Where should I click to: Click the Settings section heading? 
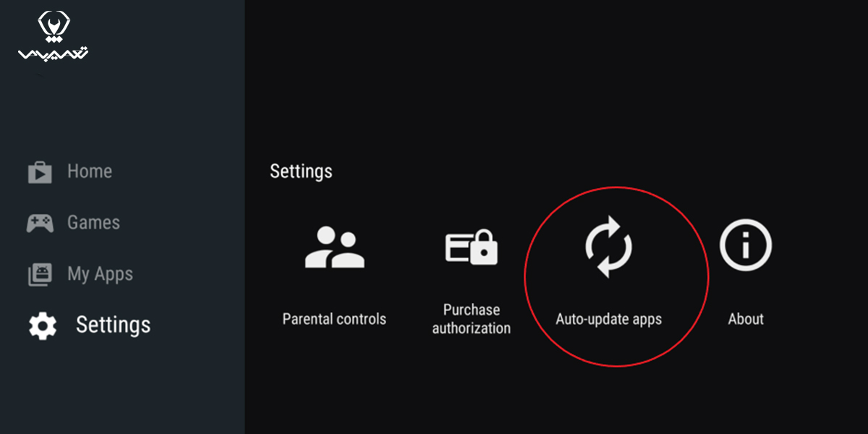301,171
